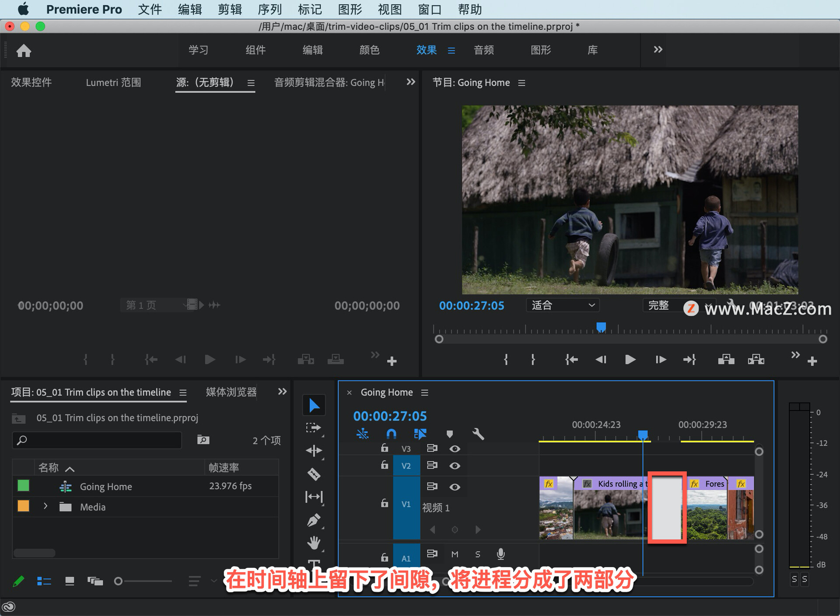Click the Home icon

pos(24,51)
